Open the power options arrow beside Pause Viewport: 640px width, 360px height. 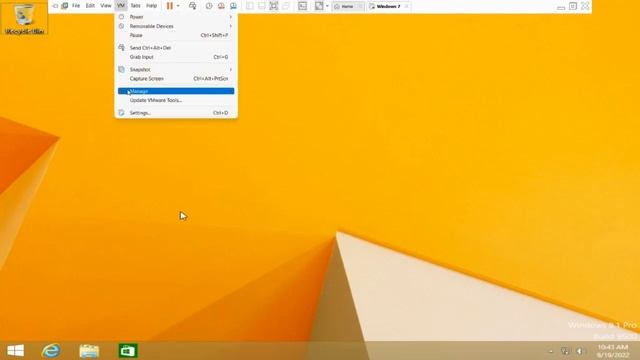178,6
